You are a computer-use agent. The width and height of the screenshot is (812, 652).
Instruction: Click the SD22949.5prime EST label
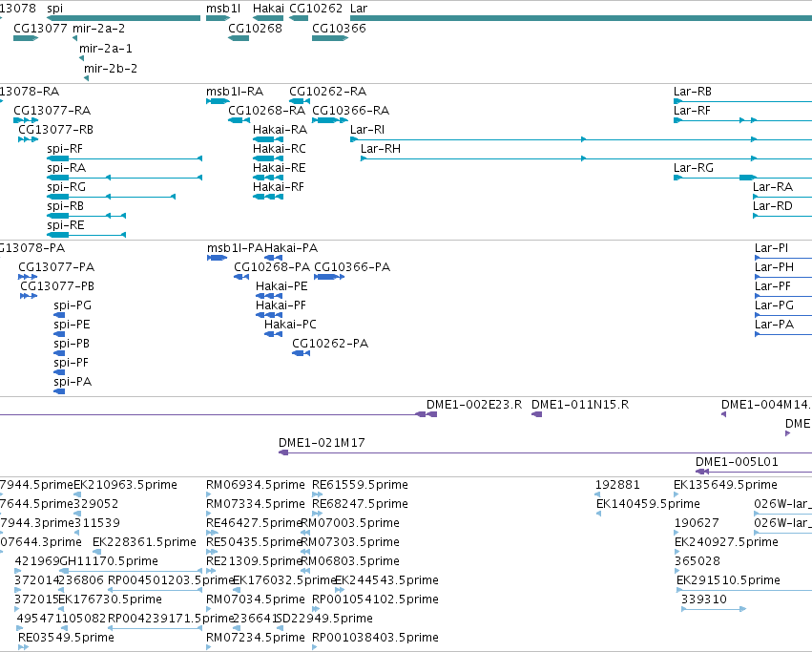tap(324, 619)
